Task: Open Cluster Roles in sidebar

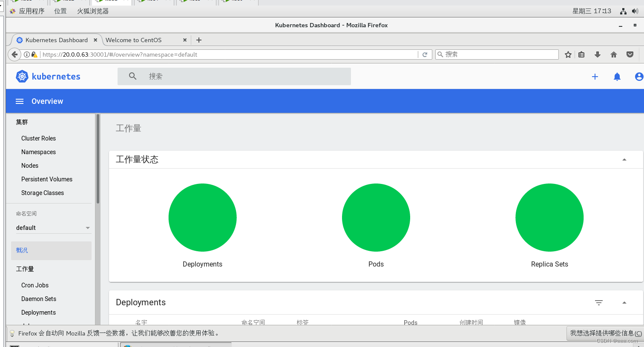Action: click(38, 138)
